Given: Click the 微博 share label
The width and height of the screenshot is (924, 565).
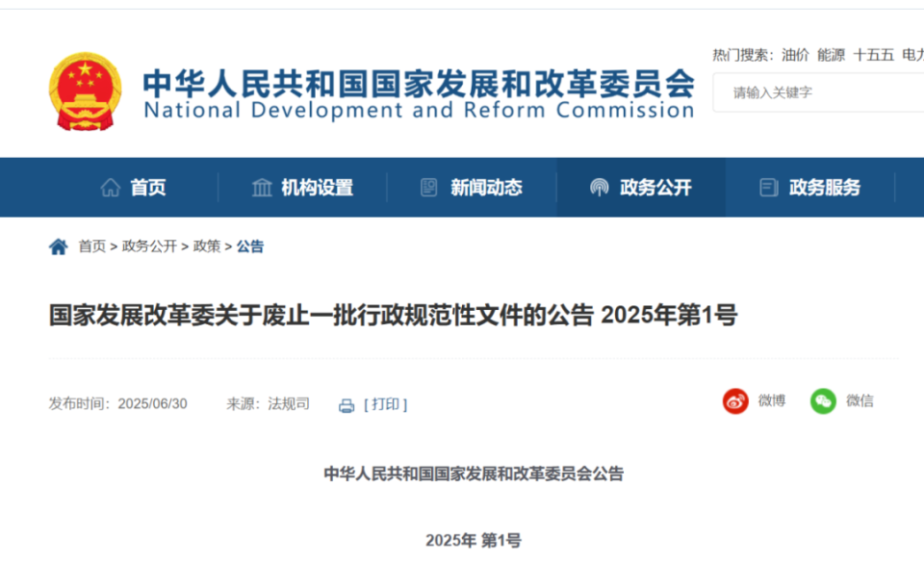Looking at the screenshot, I should coord(771,400).
